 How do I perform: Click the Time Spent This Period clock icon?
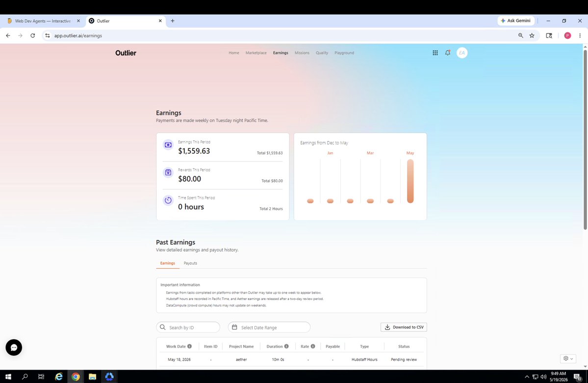[x=168, y=200]
